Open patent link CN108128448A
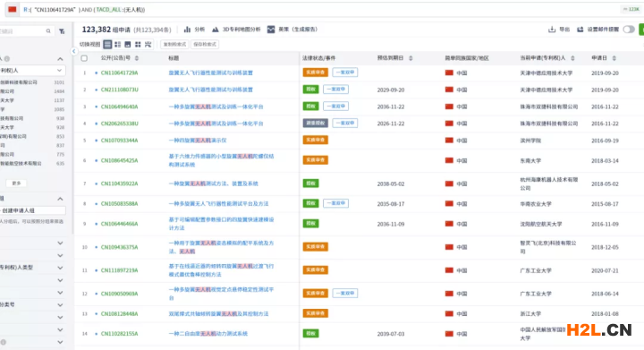 click(x=120, y=314)
